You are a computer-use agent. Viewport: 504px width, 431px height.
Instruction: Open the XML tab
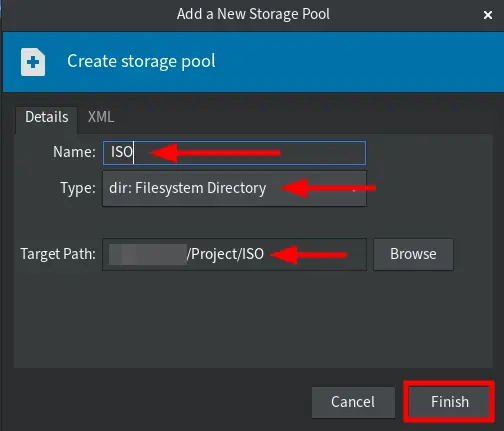pyautogui.click(x=101, y=117)
